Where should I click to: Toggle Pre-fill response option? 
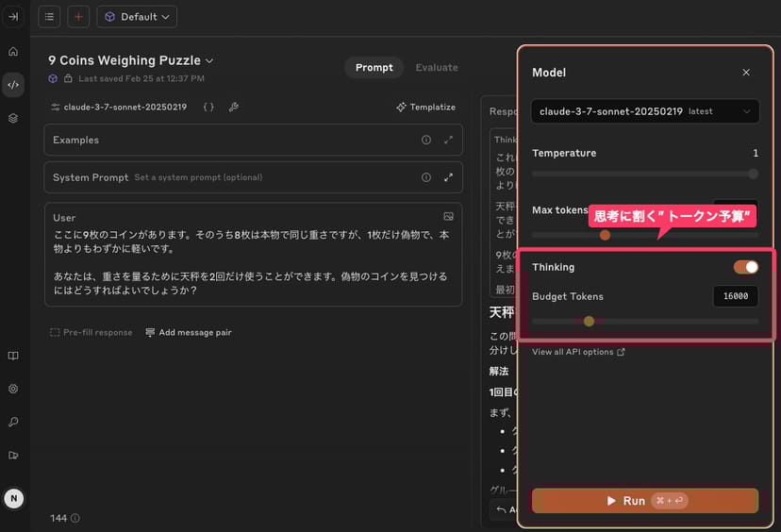coord(91,332)
